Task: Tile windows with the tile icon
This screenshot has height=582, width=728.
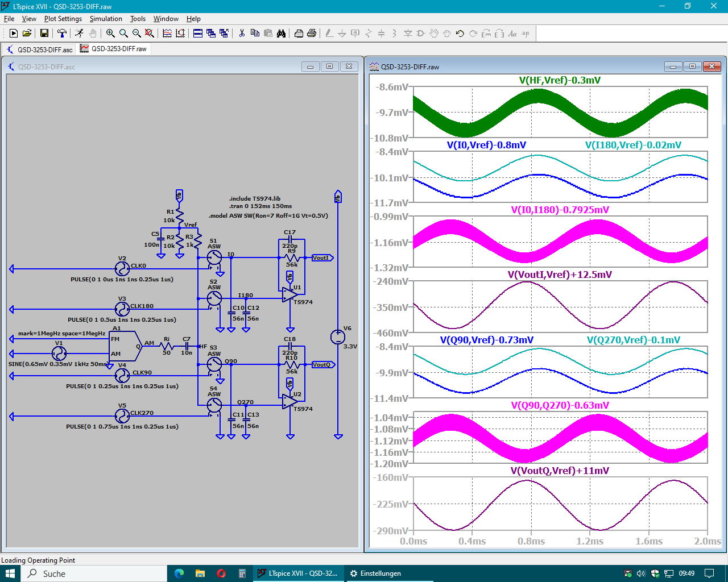Action: pyautogui.click(x=198, y=34)
